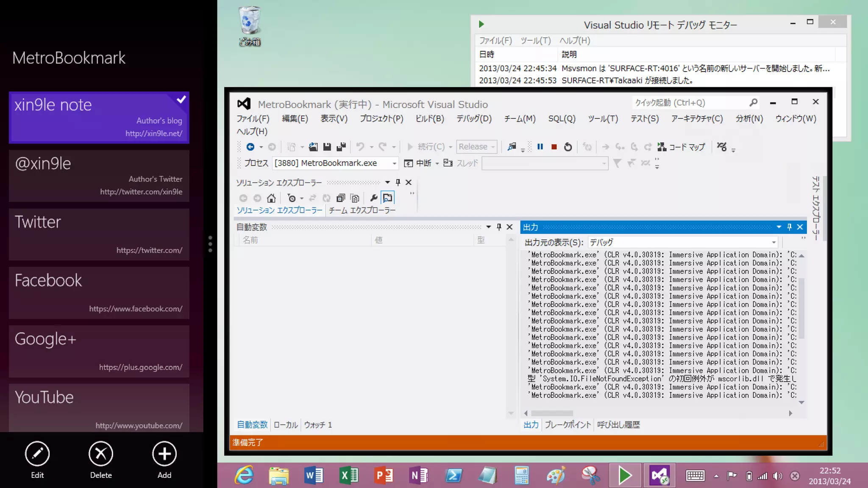The image size is (868, 488).
Task: Click Save All icon in toolbar
Action: [341, 147]
